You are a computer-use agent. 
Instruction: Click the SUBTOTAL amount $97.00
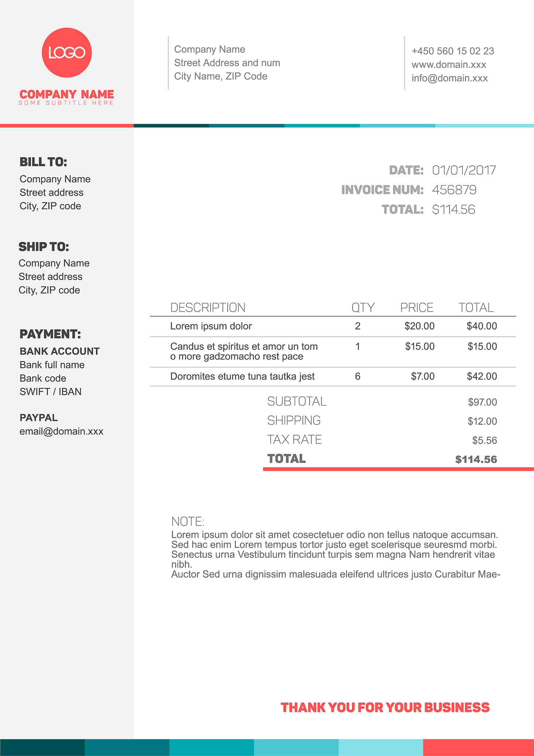point(482,402)
